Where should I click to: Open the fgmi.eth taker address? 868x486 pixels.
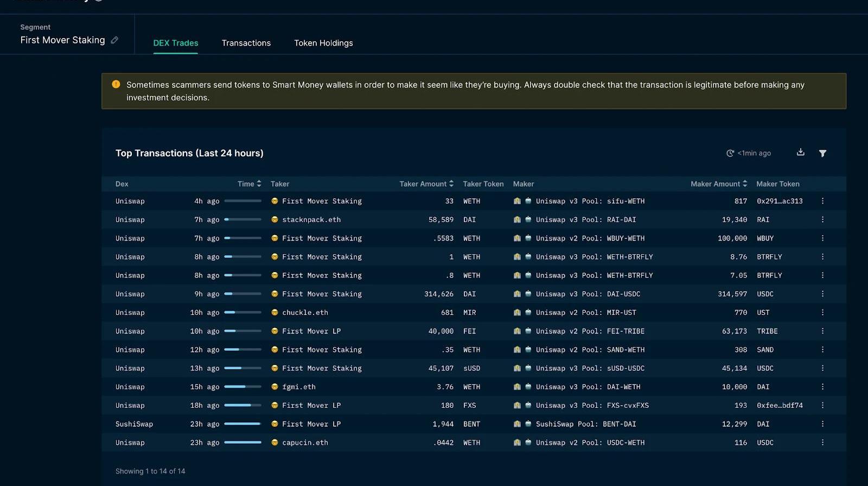click(299, 387)
